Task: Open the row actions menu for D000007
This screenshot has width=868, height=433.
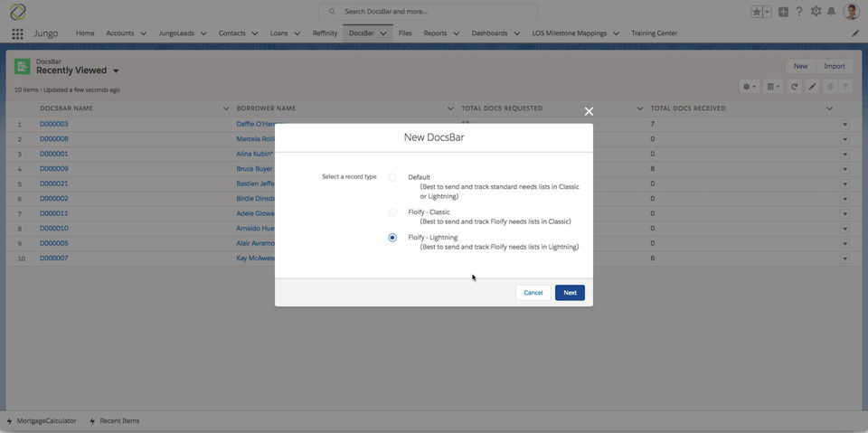Action: coord(844,258)
